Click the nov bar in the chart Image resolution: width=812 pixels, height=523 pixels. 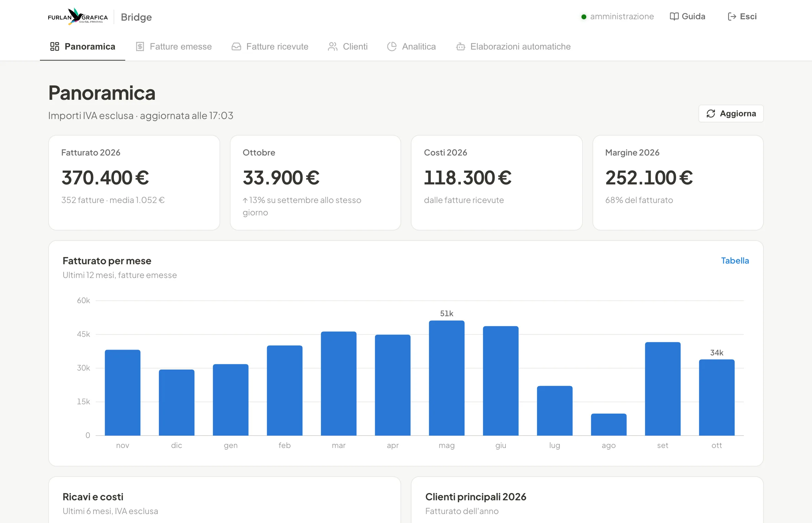click(122, 393)
